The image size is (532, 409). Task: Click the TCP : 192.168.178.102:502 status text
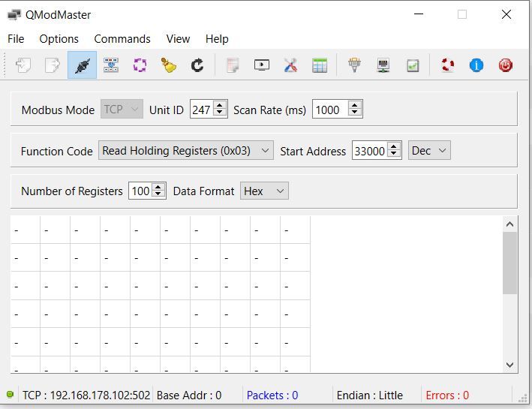(86, 395)
